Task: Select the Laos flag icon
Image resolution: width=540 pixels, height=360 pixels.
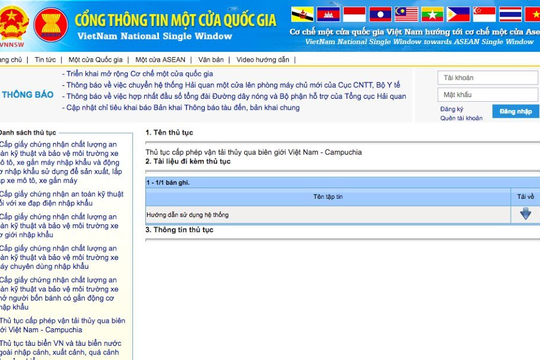Action: [380, 14]
